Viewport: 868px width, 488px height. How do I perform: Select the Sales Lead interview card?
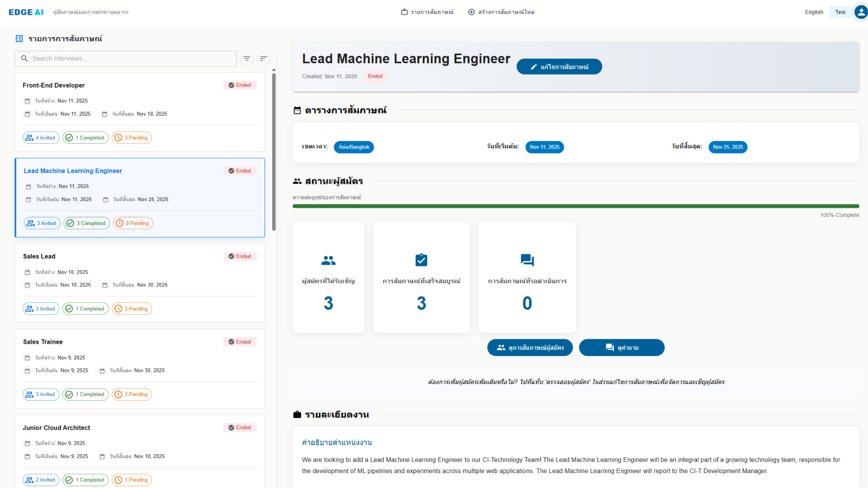coord(140,283)
